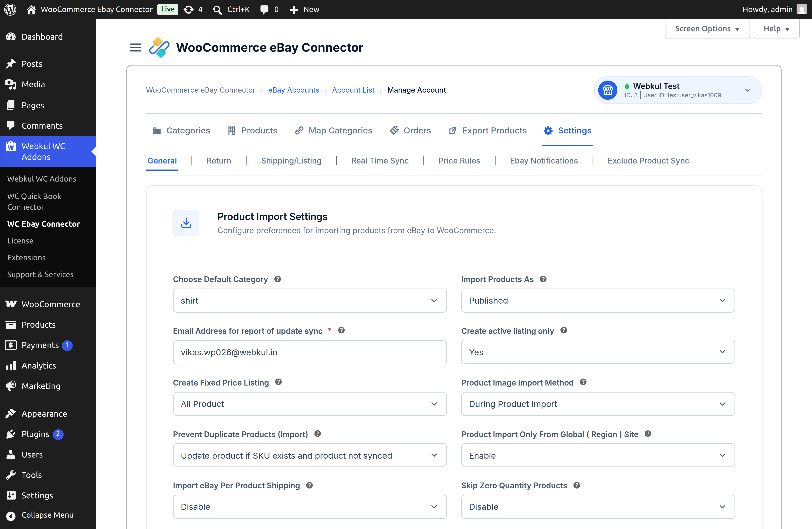This screenshot has width=812, height=529.
Task: Click the Dashboard gauge icon in sidebar
Action: pos(11,36)
